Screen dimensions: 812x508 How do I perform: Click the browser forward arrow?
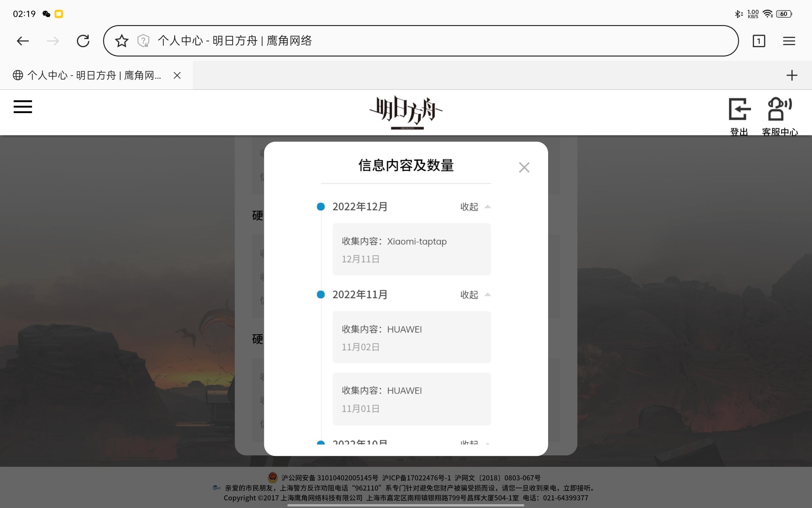pos(53,41)
